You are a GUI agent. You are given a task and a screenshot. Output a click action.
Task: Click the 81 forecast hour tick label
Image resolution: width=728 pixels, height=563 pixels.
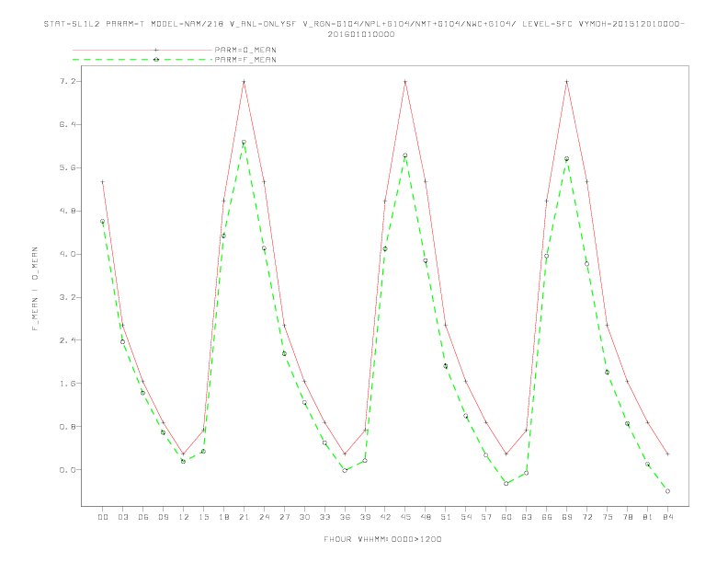click(648, 517)
